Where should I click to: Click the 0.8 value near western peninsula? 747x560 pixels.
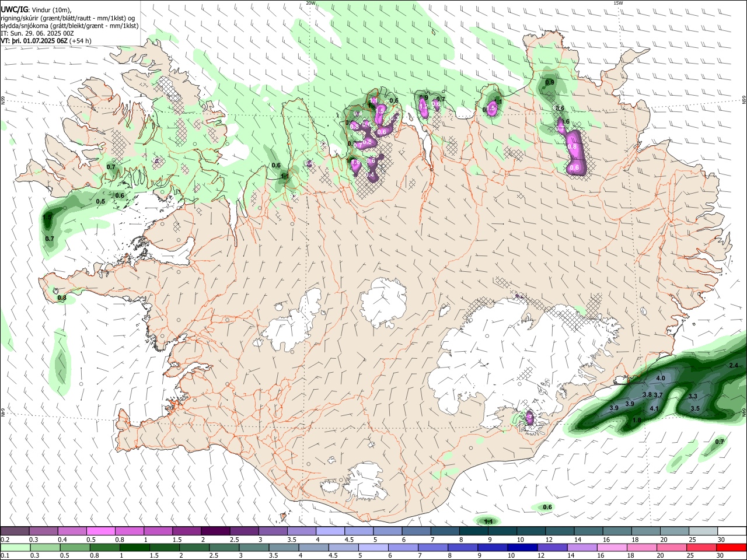pyautogui.click(x=62, y=297)
